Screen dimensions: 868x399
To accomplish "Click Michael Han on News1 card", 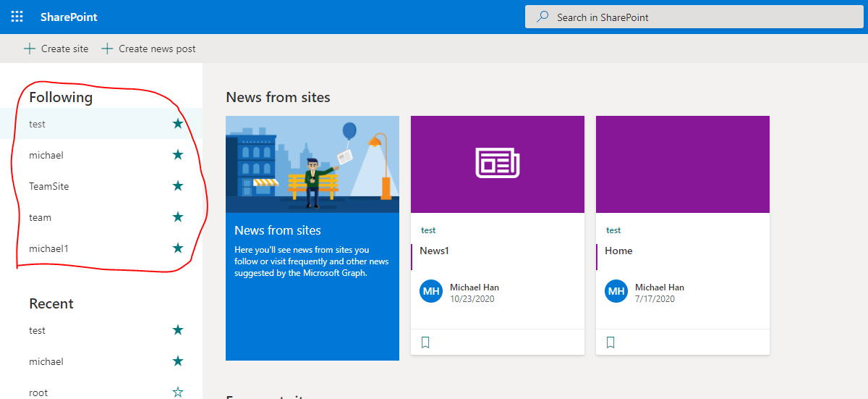I will click(x=475, y=287).
